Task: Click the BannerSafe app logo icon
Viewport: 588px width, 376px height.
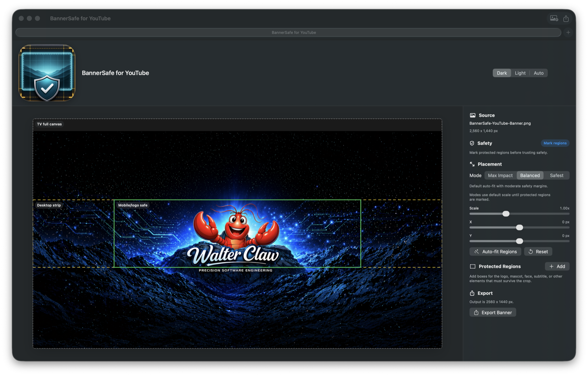Action: coord(47,73)
